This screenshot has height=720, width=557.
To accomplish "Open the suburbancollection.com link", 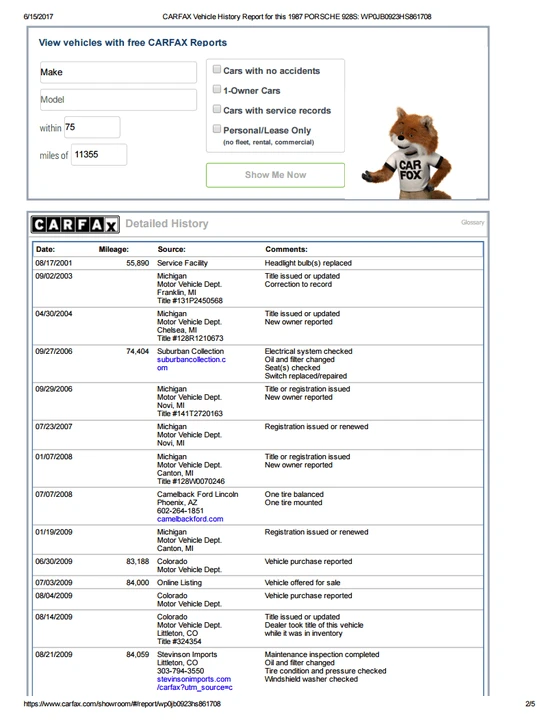I will coord(191,364).
